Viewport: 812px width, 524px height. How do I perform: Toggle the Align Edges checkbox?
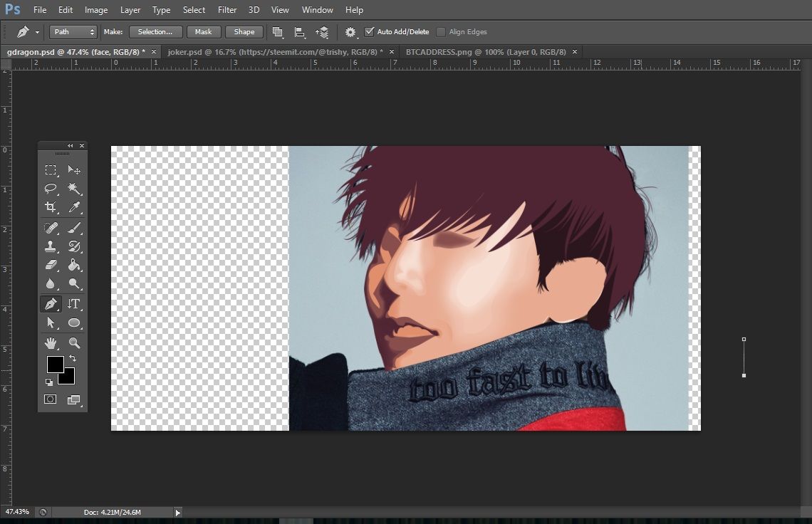(441, 32)
